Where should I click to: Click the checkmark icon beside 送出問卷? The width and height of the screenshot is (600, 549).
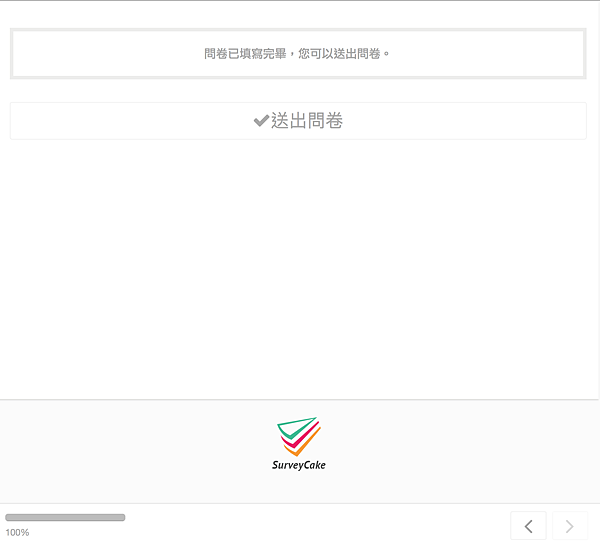coord(261,121)
